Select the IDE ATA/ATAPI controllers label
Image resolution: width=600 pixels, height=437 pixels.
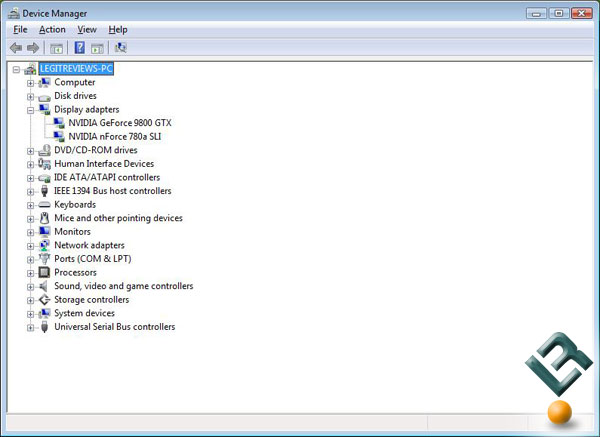click(x=107, y=177)
